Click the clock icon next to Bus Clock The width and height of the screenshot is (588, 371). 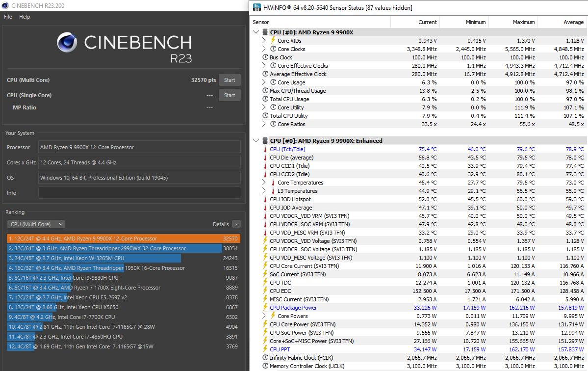[265, 57]
